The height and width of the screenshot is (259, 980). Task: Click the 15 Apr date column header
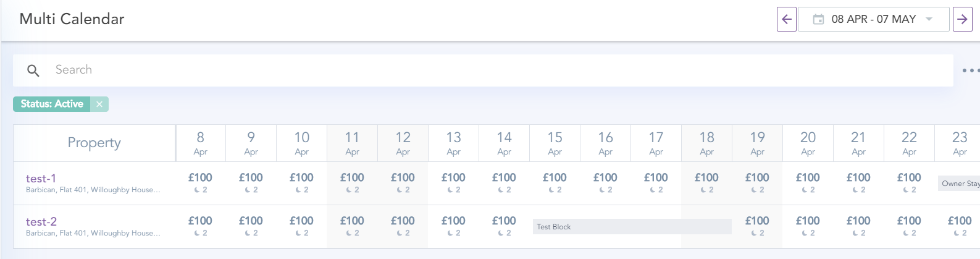coord(555,143)
